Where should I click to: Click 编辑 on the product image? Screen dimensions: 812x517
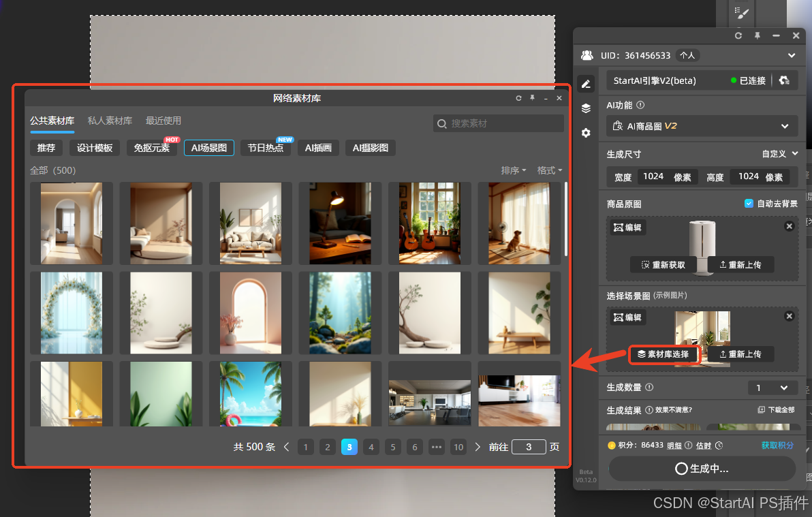[x=627, y=228]
